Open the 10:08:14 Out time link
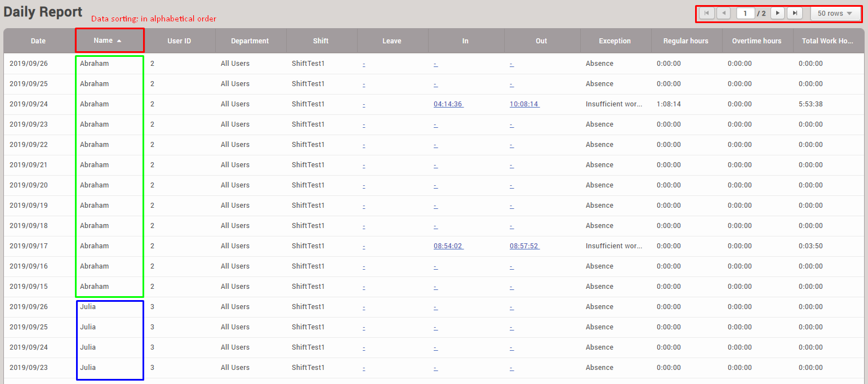This screenshot has width=868, height=384. click(x=524, y=104)
